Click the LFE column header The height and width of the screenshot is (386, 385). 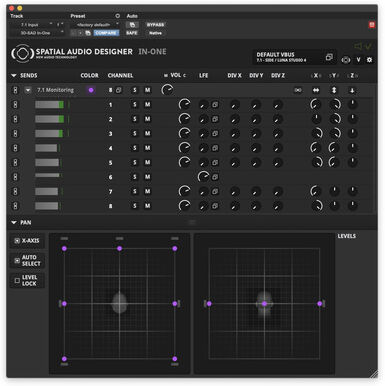point(204,76)
